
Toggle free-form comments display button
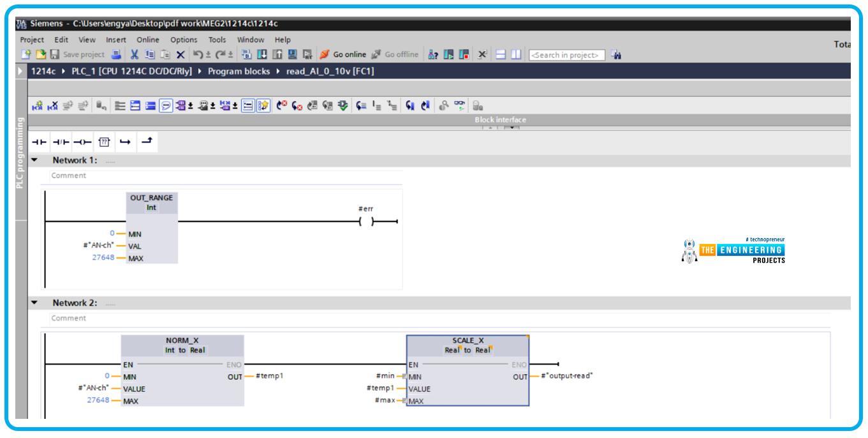pyautogui.click(x=165, y=106)
